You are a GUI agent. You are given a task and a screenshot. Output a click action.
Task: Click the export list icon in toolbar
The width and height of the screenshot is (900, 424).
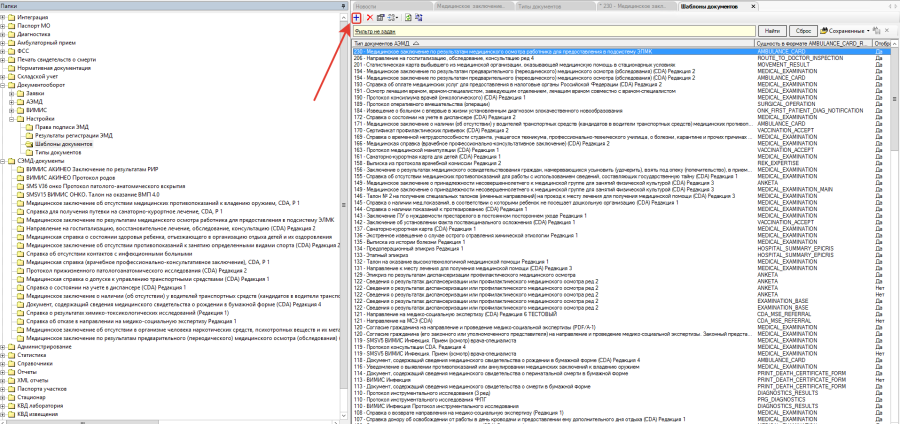click(x=418, y=18)
